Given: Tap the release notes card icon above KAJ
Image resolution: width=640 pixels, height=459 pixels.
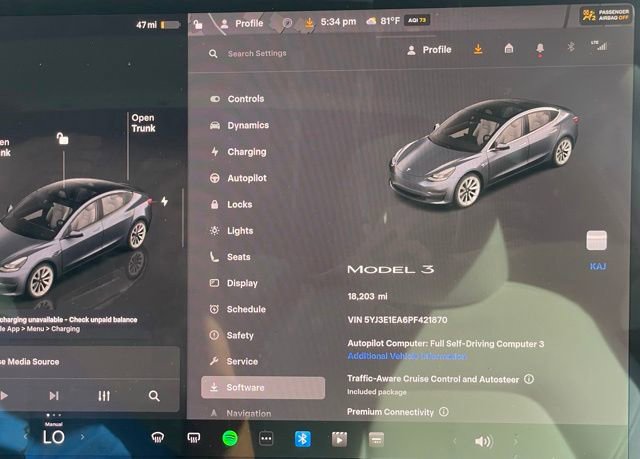Looking at the screenshot, I should point(597,240).
